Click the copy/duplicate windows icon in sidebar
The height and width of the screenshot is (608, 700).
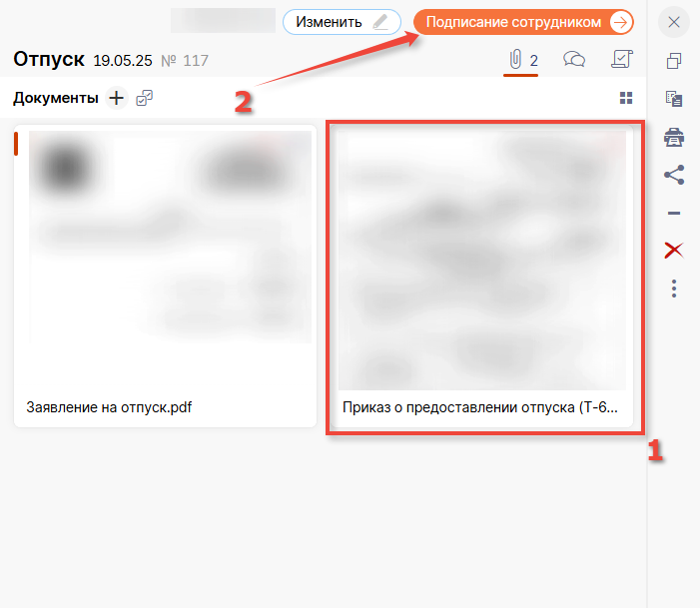674,61
